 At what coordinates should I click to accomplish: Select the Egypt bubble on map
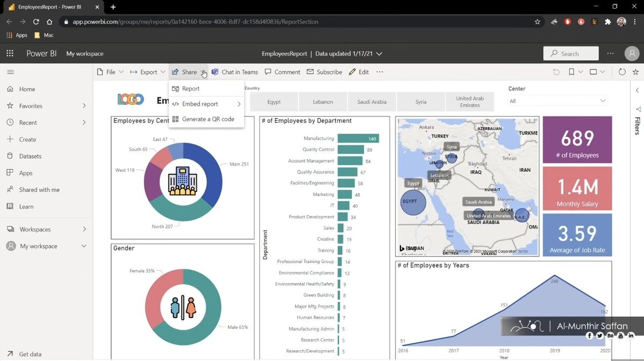[413, 202]
